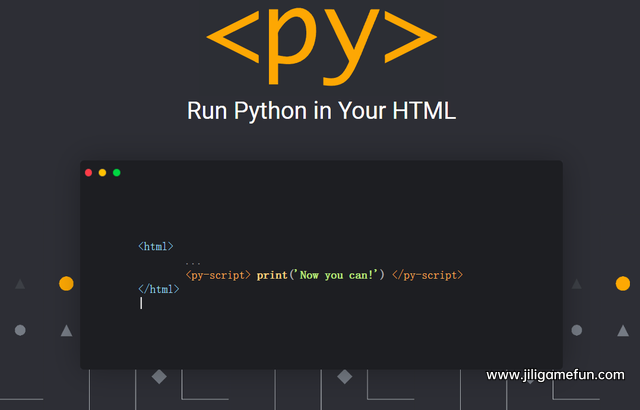640x410 pixels.
Task: Click the yellow minimize dot in code window
Action: pyautogui.click(x=102, y=173)
